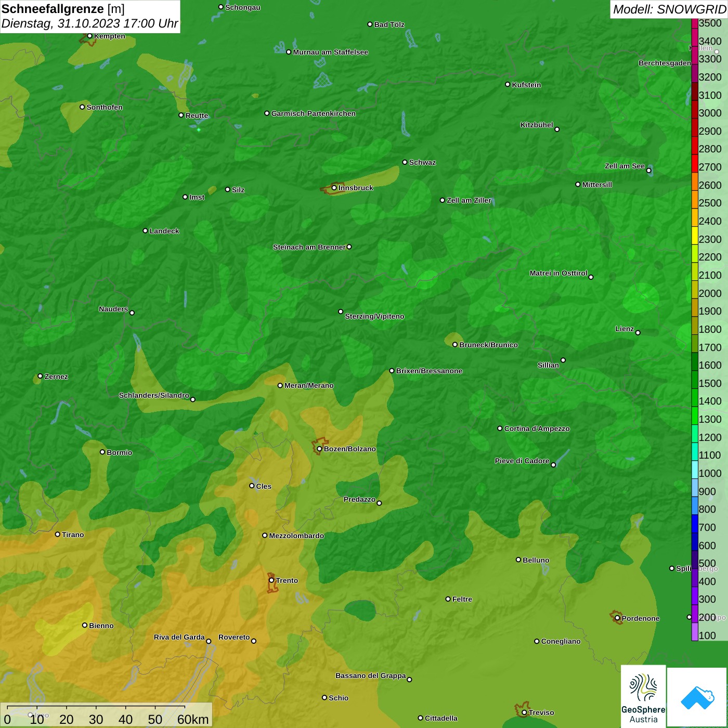Image resolution: width=728 pixels, height=728 pixels.
Task: Click the Zernez town marker
Action: tap(40, 376)
